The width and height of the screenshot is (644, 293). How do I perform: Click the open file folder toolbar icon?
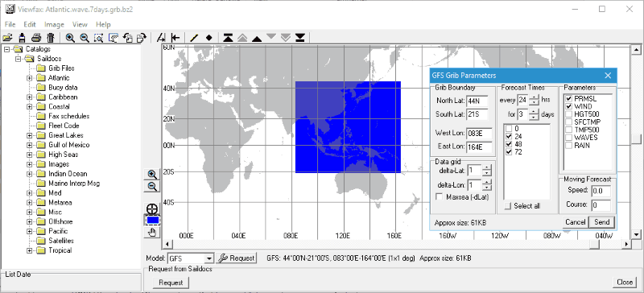pyautogui.click(x=7, y=38)
